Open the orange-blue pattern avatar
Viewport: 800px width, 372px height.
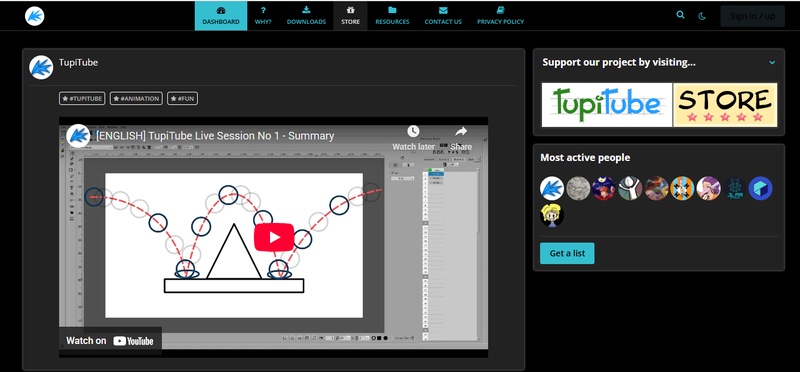683,188
